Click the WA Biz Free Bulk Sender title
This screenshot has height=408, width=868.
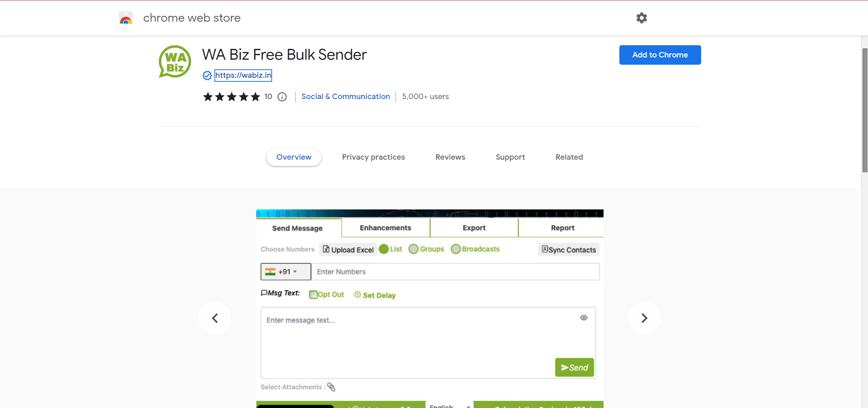tap(284, 55)
